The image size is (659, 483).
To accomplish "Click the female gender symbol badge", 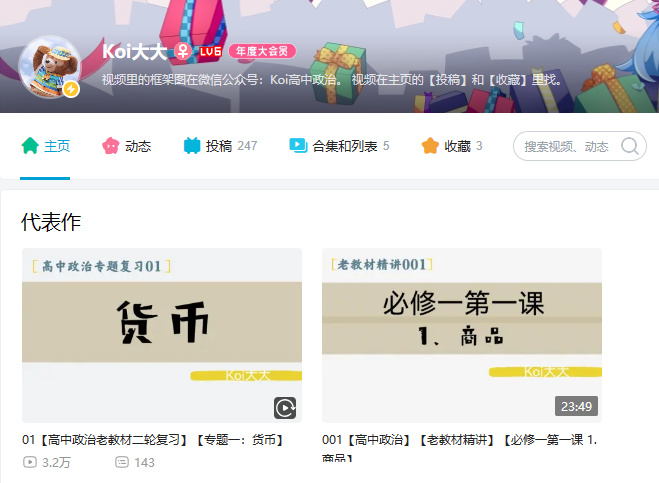I will 183,52.
